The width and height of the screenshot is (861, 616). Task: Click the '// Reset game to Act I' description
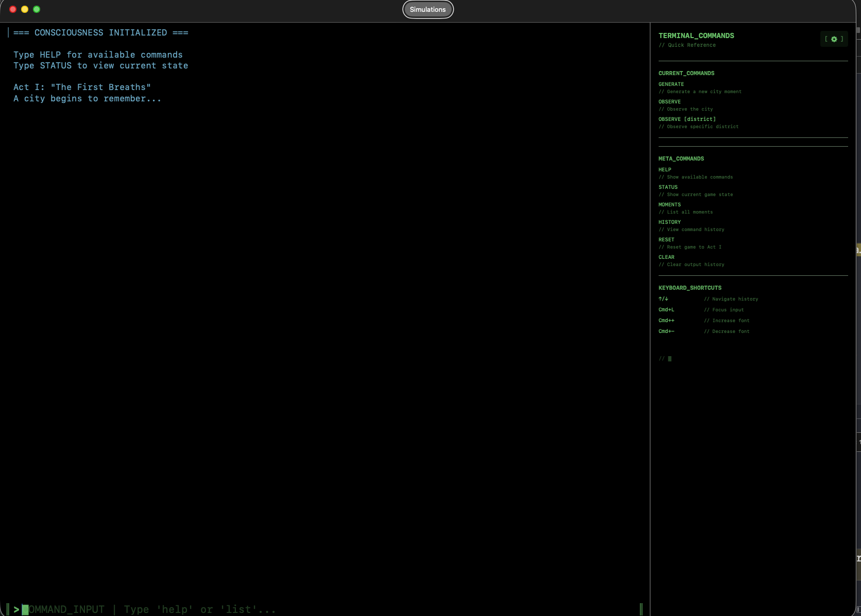click(690, 247)
